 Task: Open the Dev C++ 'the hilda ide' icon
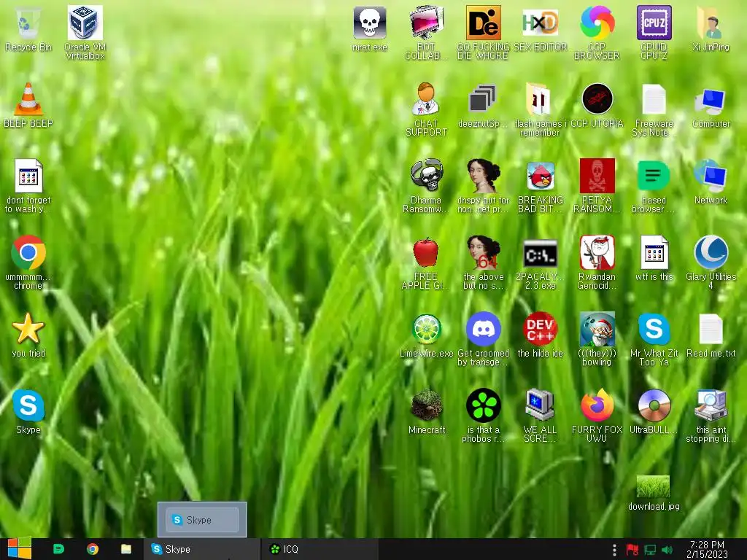click(540, 329)
